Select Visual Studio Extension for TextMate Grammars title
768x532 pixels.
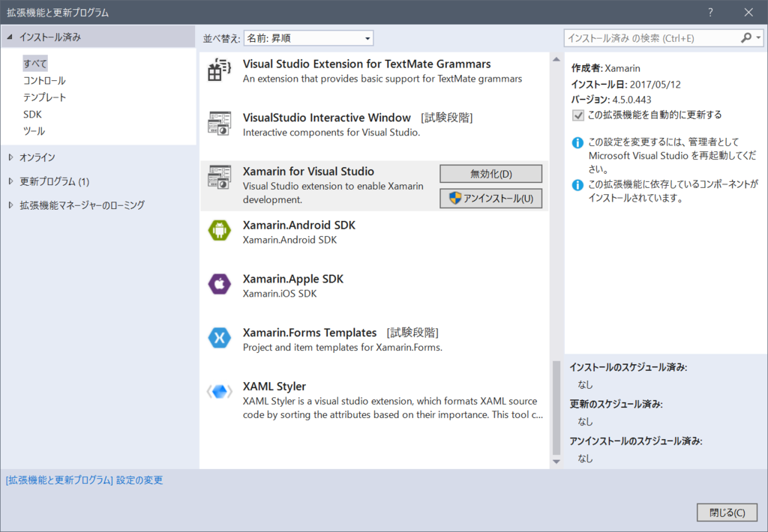point(366,64)
